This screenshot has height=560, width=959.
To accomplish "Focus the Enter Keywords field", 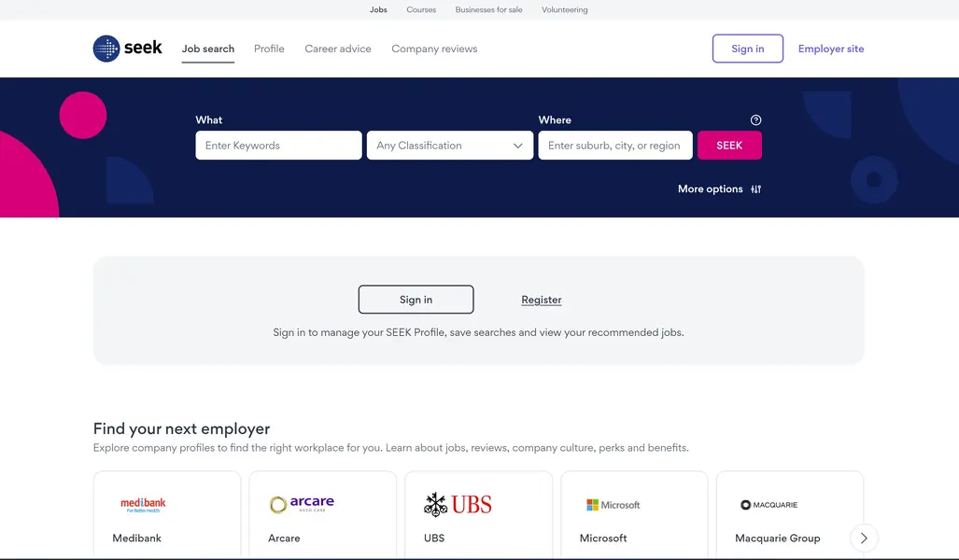I will coord(279,146).
